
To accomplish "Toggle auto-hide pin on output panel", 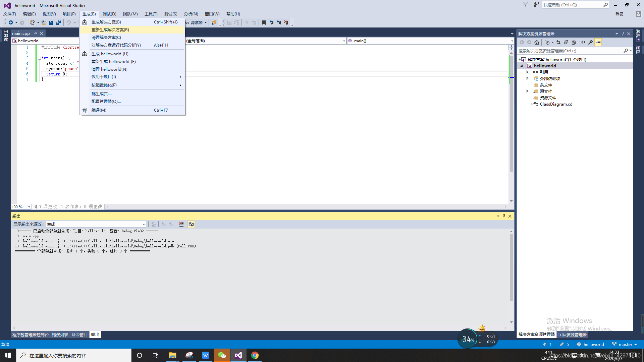I will coord(504,216).
